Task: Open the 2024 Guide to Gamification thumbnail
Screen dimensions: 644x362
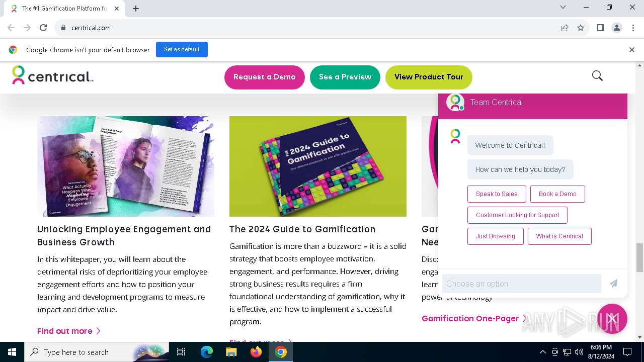Action: click(x=318, y=166)
